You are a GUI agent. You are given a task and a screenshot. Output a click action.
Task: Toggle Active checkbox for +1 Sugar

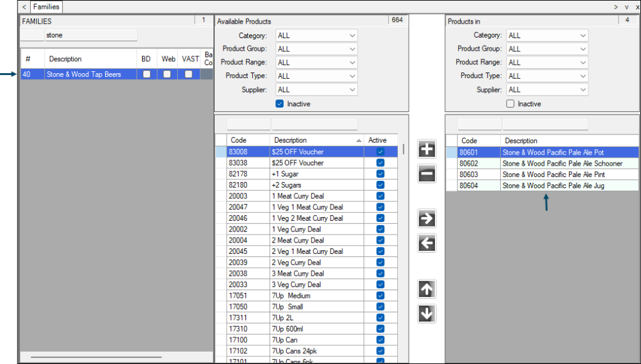coord(381,174)
